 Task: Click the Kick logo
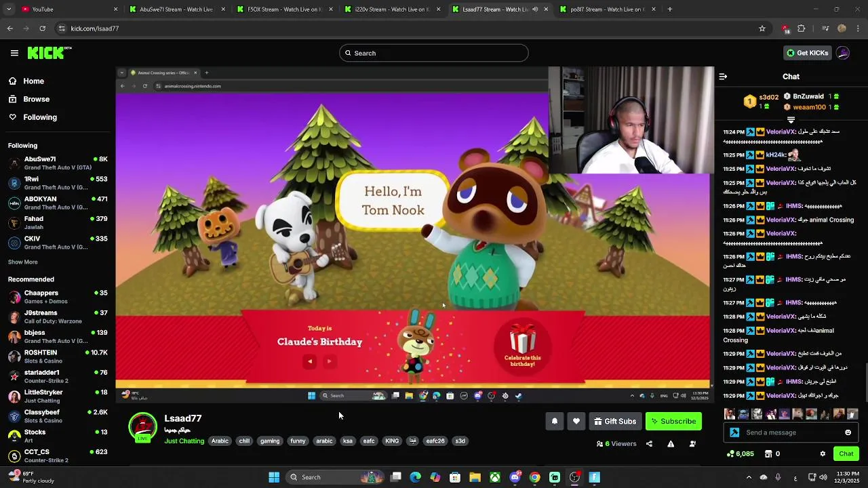[x=49, y=53]
